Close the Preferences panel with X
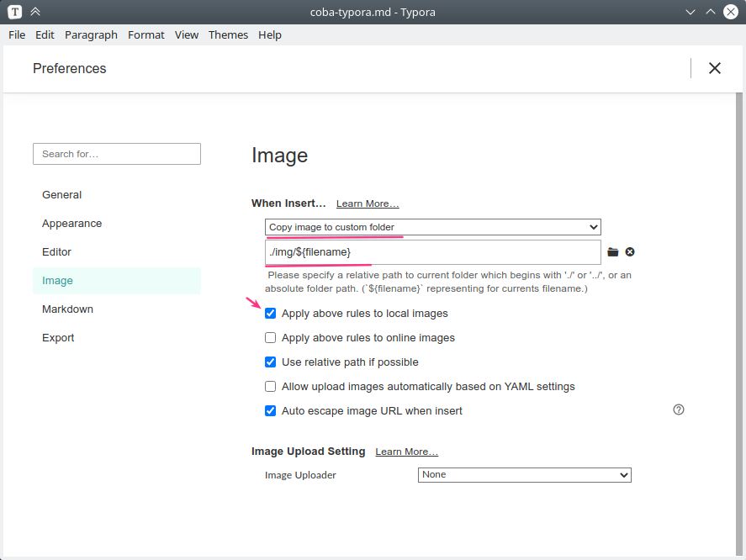Screen dimensions: 746x560 tap(715, 68)
